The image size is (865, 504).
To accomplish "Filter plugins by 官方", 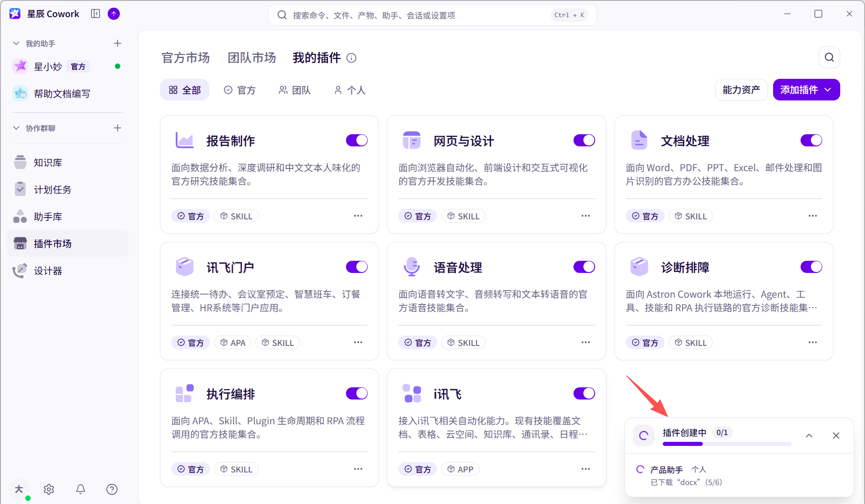I will (240, 90).
